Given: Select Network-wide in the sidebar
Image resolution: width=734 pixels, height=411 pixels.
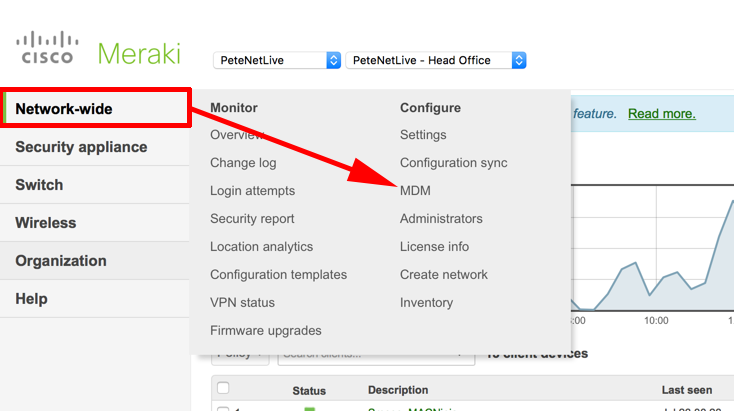Looking at the screenshot, I should click(x=95, y=109).
